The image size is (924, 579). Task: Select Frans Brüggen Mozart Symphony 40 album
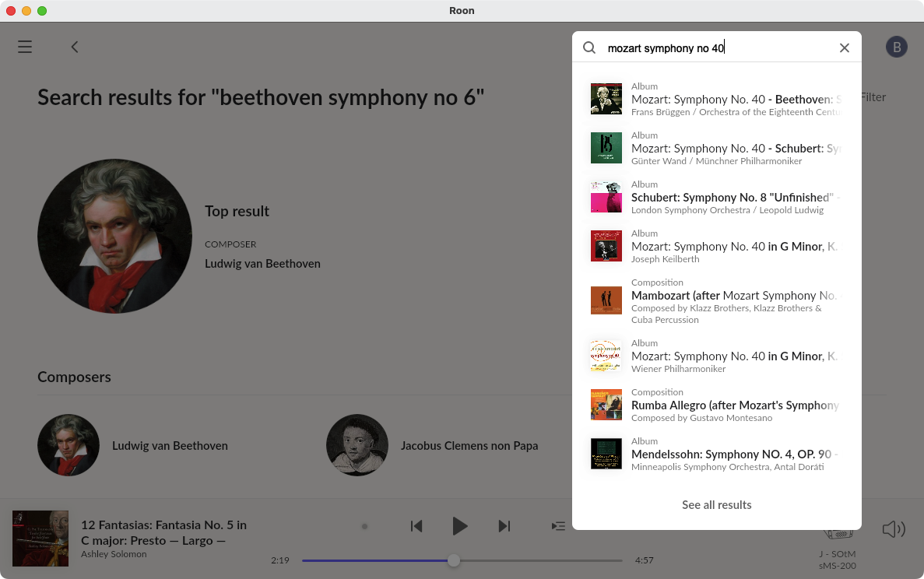(716, 100)
